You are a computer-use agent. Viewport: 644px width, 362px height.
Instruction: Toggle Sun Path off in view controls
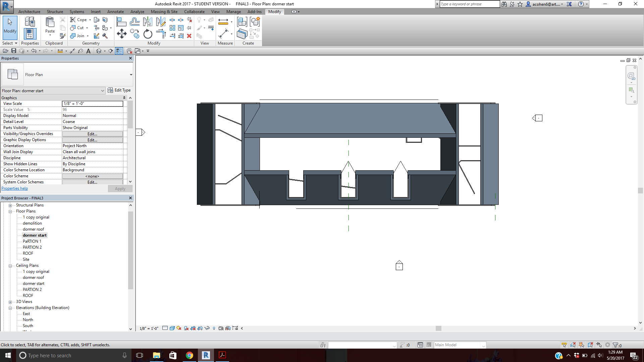click(x=179, y=328)
